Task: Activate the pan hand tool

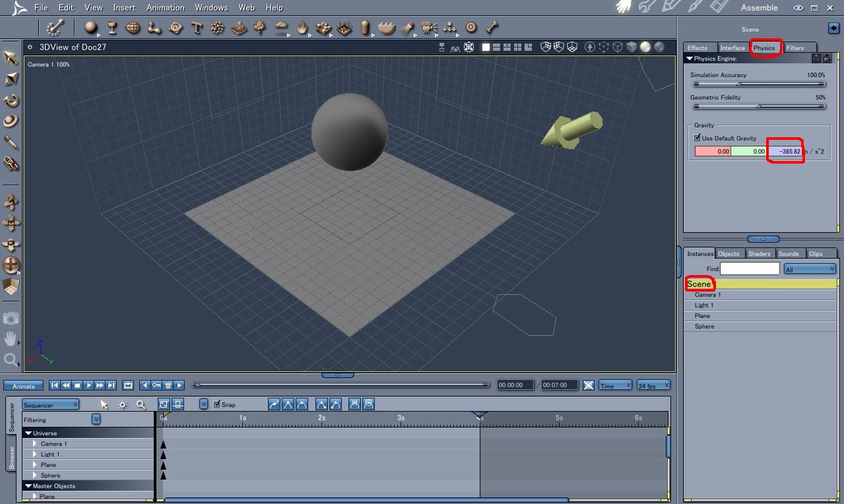Action: [11, 338]
